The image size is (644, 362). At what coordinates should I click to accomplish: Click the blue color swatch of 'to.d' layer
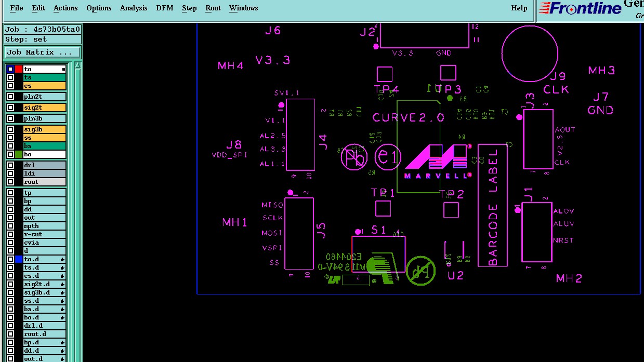19,259
